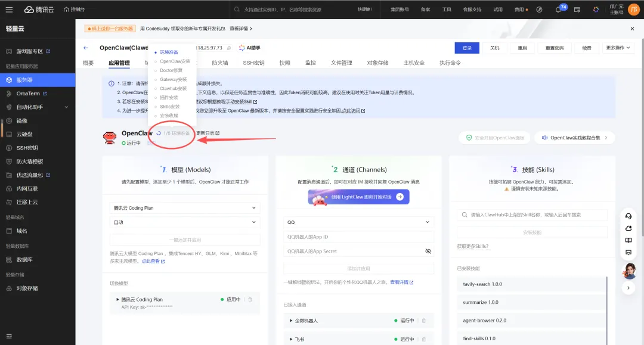This screenshot has width=644, height=345.
Task: Click the 对象存储 sidebar icon
Action: coord(9,288)
